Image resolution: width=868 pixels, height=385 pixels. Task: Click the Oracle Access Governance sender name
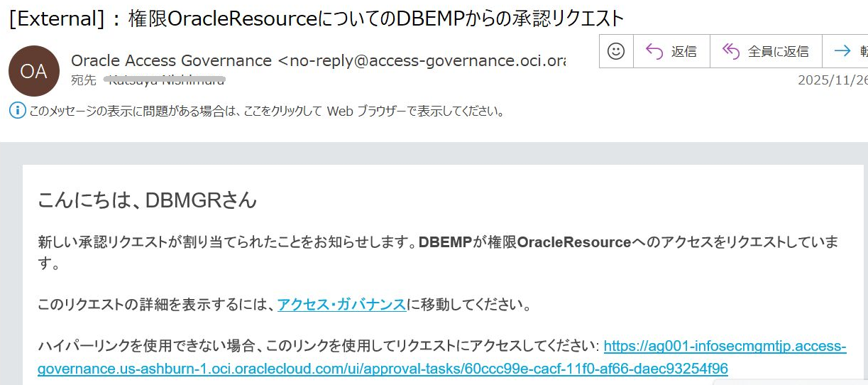pyautogui.click(x=171, y=60)
